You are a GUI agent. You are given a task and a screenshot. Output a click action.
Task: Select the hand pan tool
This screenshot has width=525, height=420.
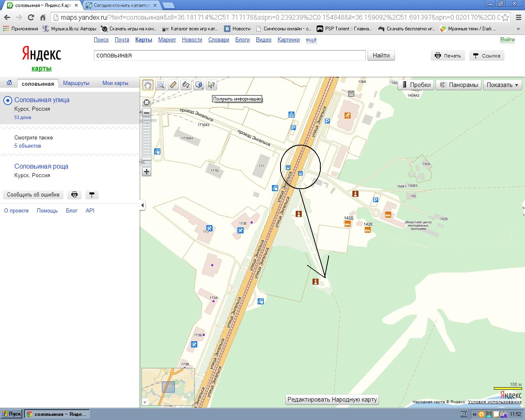coord(148,85)
